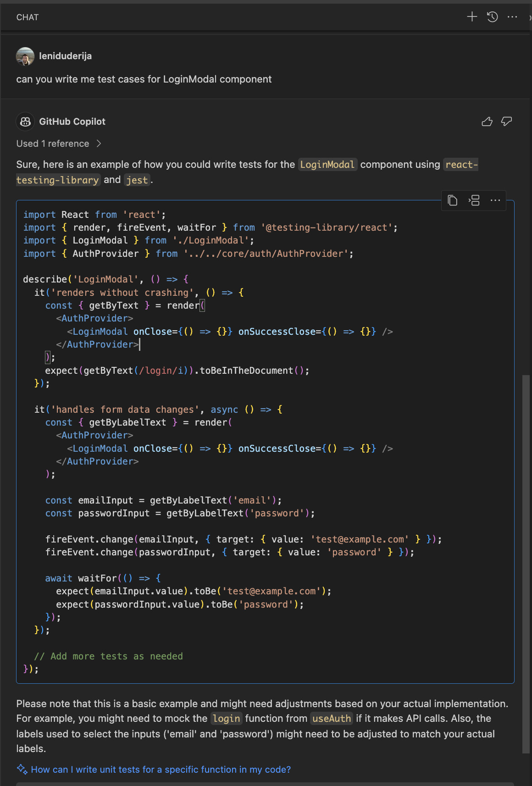Click the user's LoginModal test request message
The width and height of the screenshot is (532, 786).
pos(144,79)
